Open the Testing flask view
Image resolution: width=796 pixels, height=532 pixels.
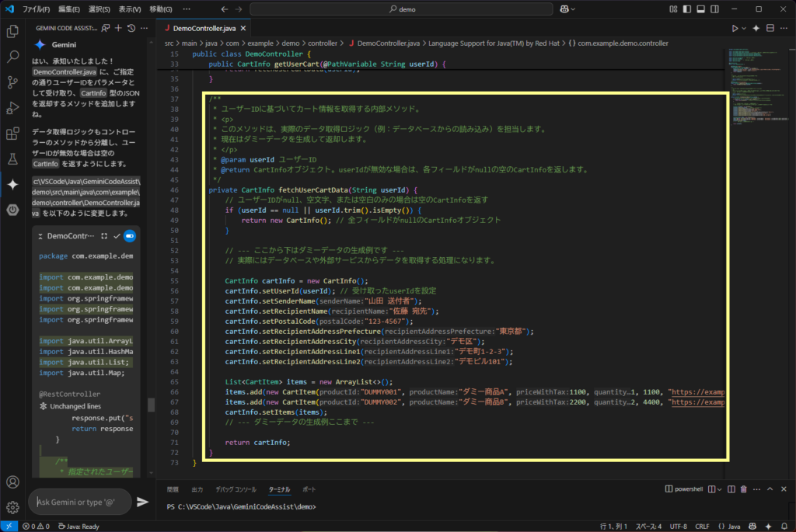coord(12,158)
